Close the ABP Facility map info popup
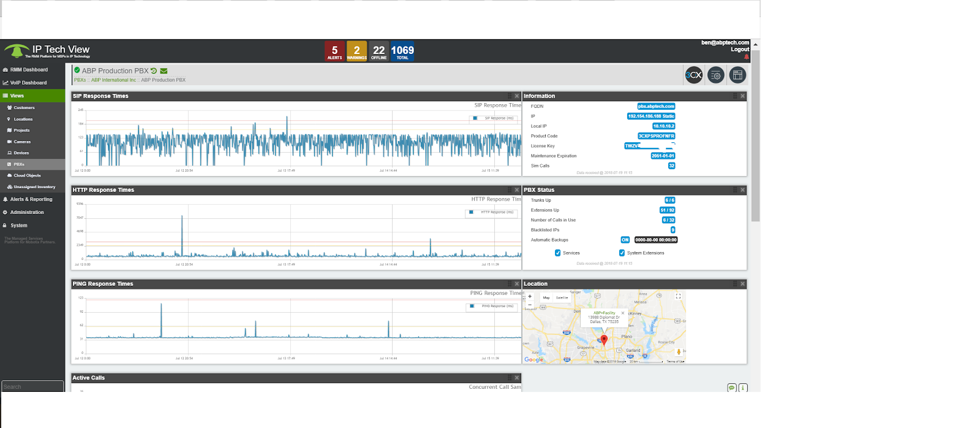Screen dimensions: 980x428 click(x=622, y=313)
